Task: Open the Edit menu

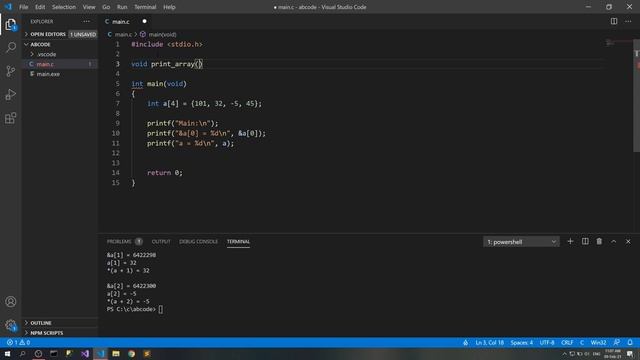Action: pos(40,7)
